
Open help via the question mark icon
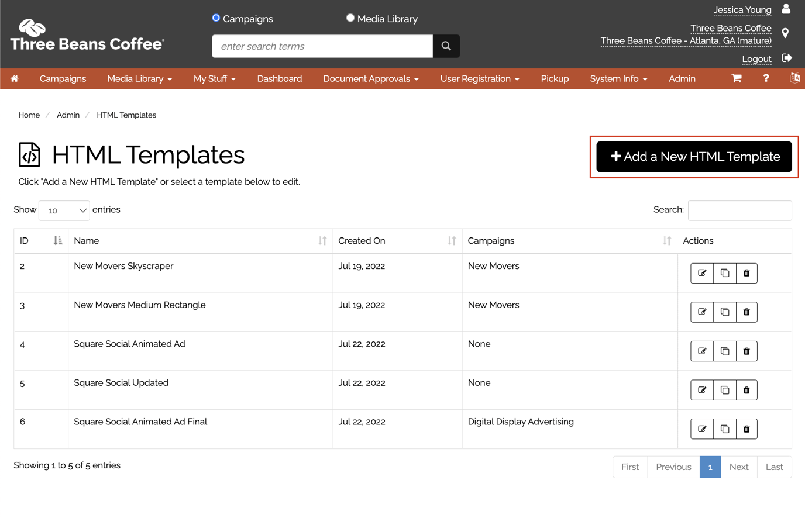[765, 78]
